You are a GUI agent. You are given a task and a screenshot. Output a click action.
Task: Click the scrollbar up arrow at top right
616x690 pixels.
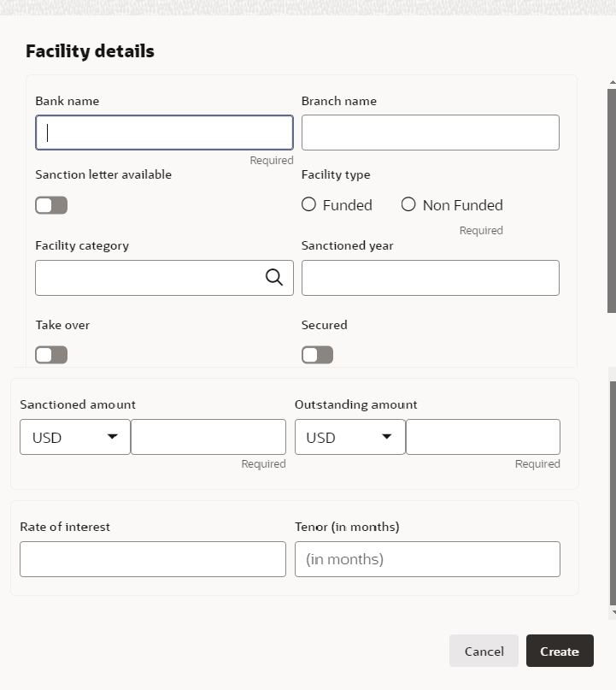pos(613,82)
